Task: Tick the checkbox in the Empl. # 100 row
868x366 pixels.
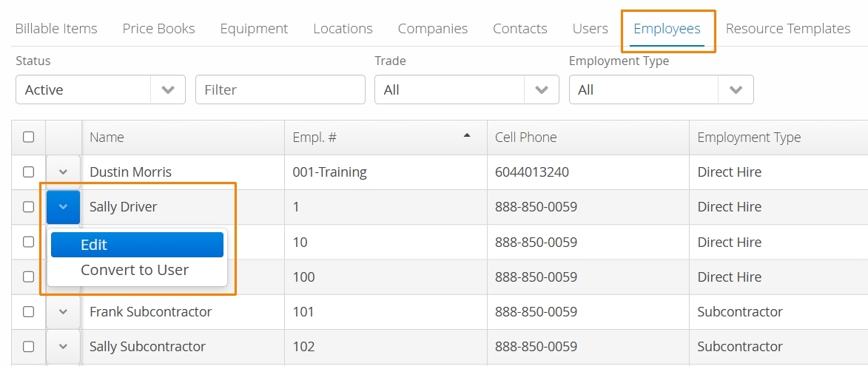Action: click(28, 277)
